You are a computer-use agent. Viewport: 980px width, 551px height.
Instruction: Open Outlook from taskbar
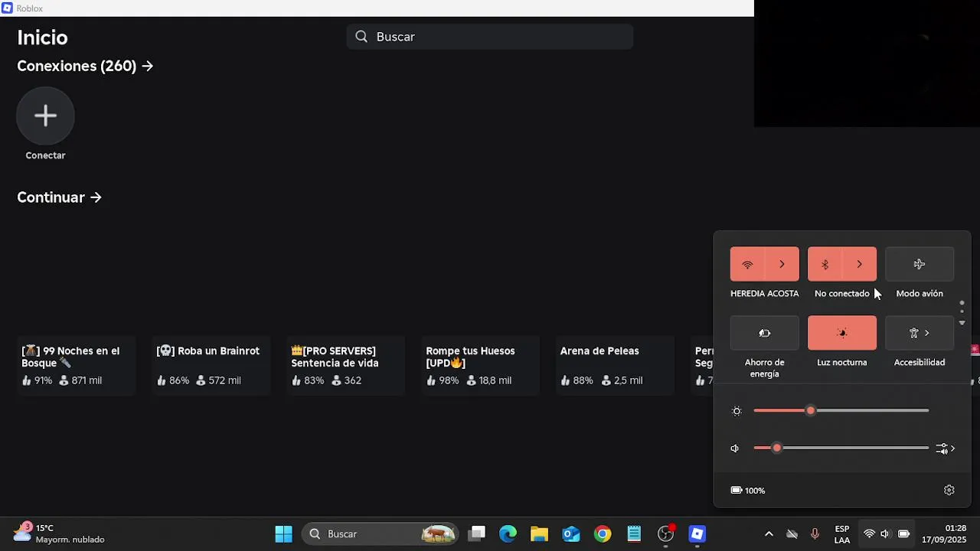click(571, 534)
